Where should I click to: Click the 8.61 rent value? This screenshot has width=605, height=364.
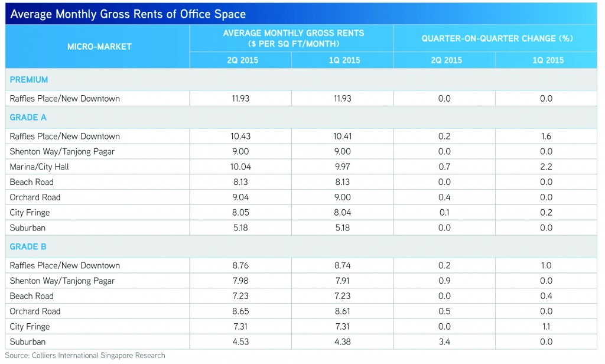343,311
